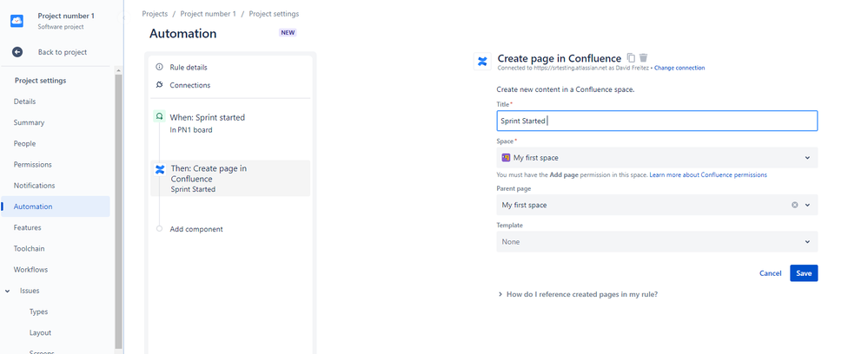Viewport: 868px width, 354px height.
Task: Click the Project number 1 cloud avatar
Action: (17, 21)
